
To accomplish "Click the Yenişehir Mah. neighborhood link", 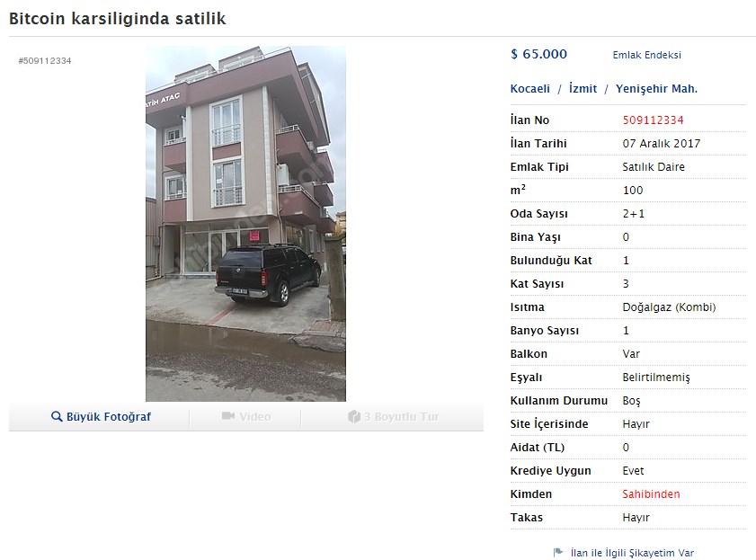I will [x=656, y=89].
